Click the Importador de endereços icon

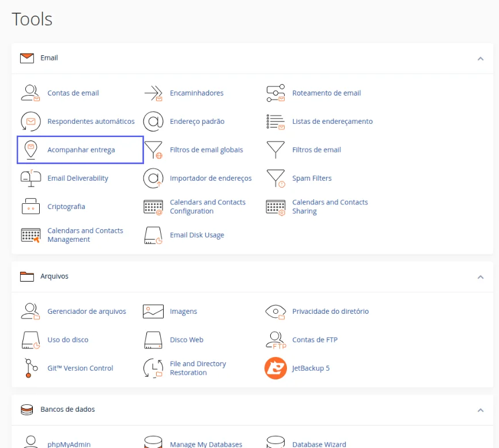click(153, 179)
